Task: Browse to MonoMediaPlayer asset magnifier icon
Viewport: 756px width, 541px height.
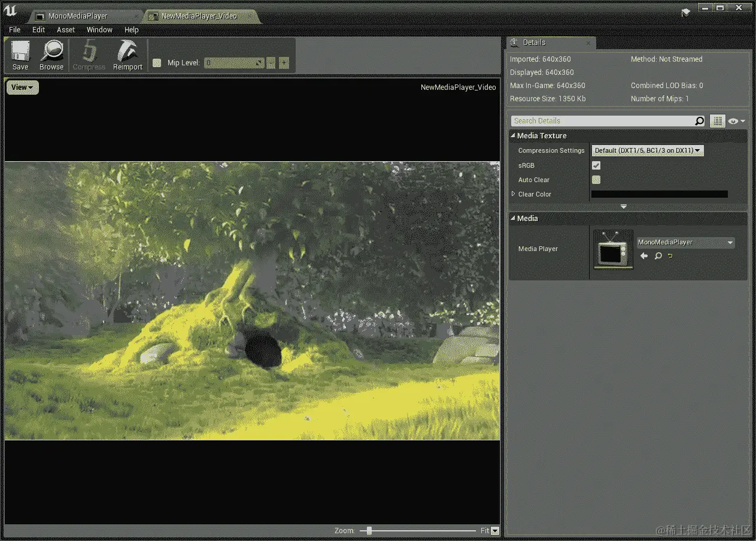Action: click(658, 256)
